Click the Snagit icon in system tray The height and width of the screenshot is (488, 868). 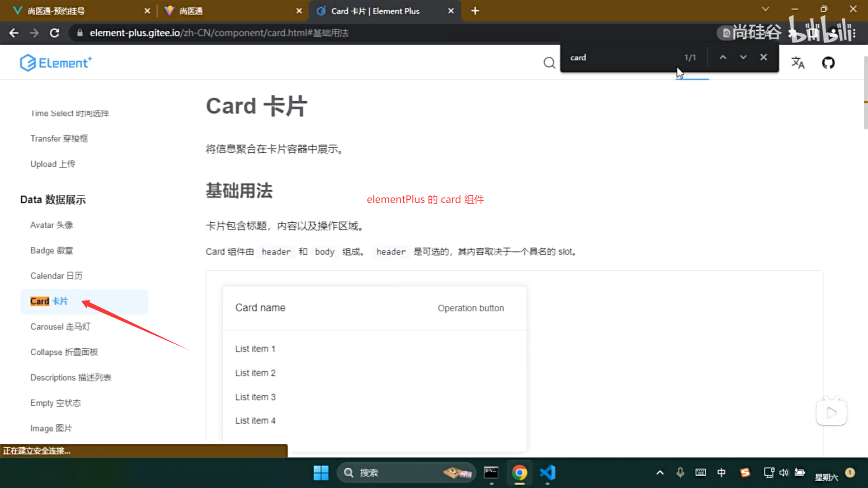click(745, 473)
